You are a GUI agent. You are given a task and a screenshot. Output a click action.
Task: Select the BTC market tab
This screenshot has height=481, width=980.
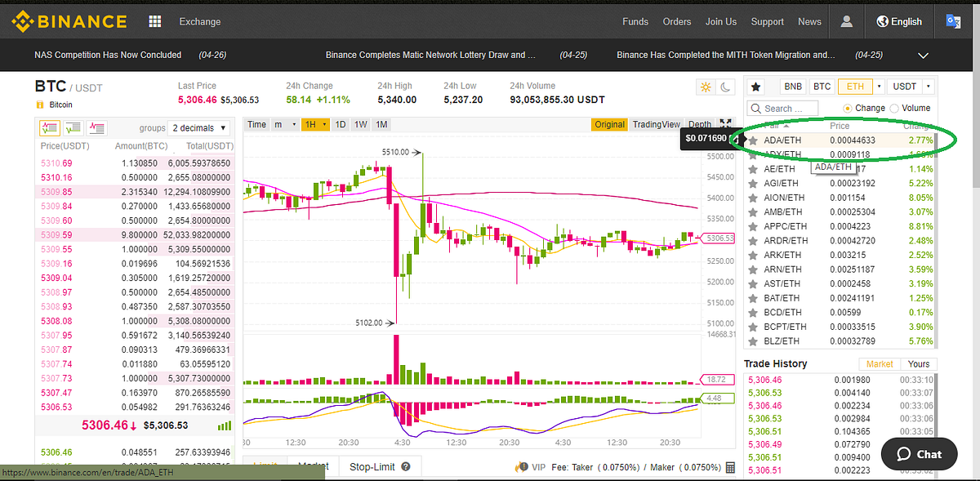tap(822, 87)
